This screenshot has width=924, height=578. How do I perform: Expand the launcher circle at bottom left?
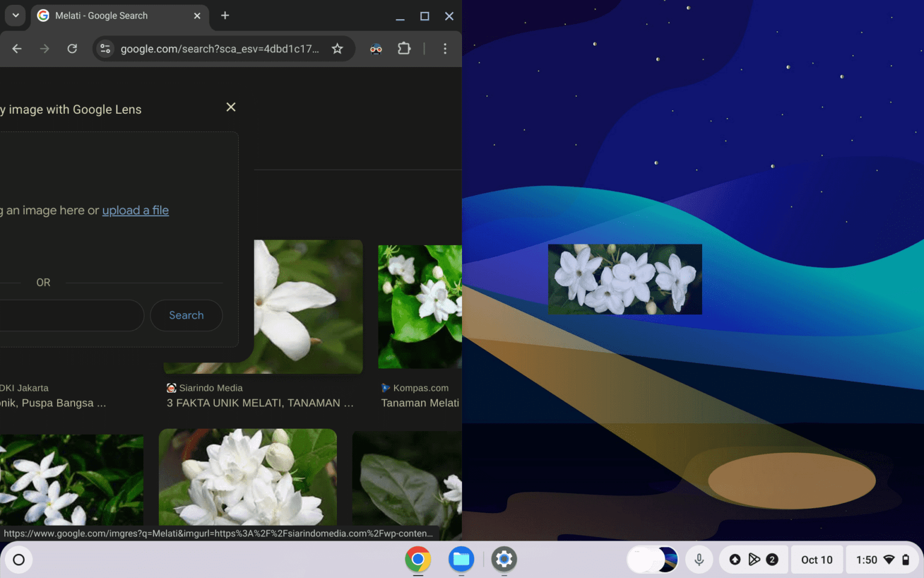[x=18, y=559]
